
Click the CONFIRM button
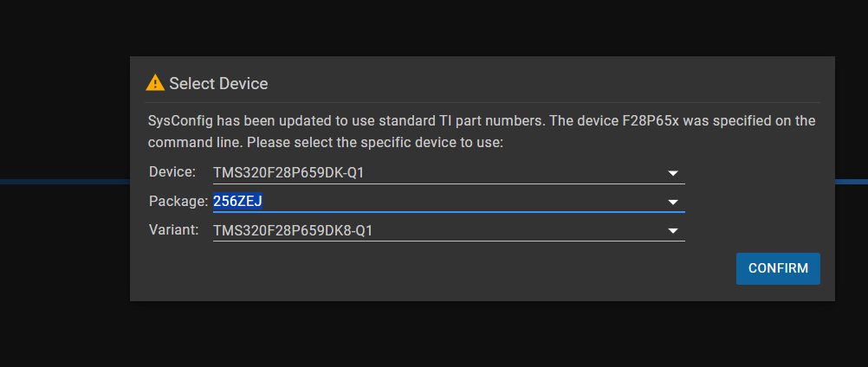[778, 268]
